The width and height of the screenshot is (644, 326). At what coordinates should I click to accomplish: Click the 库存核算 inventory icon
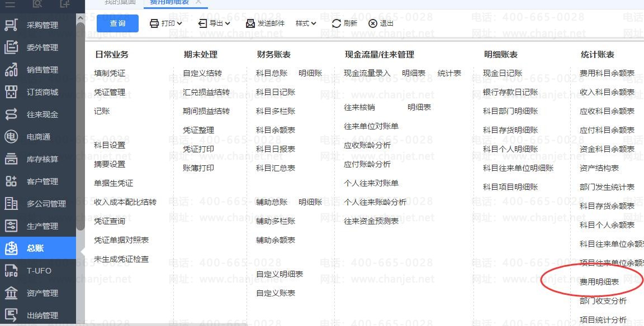[11, 159]
